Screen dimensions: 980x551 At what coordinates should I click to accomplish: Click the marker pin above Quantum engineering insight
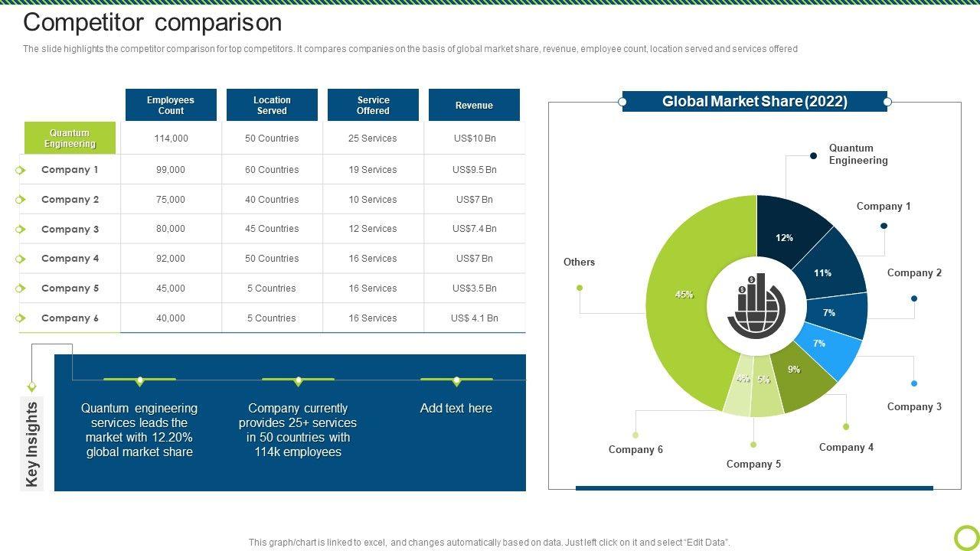coord(139,380)
